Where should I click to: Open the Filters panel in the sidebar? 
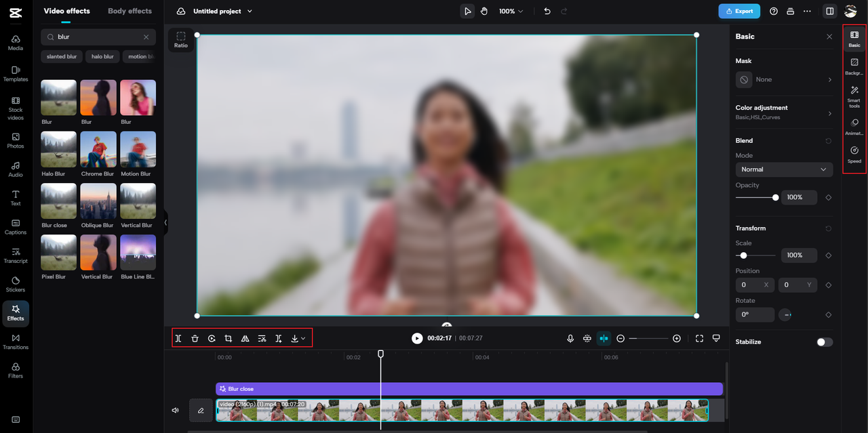coord(16,370)
